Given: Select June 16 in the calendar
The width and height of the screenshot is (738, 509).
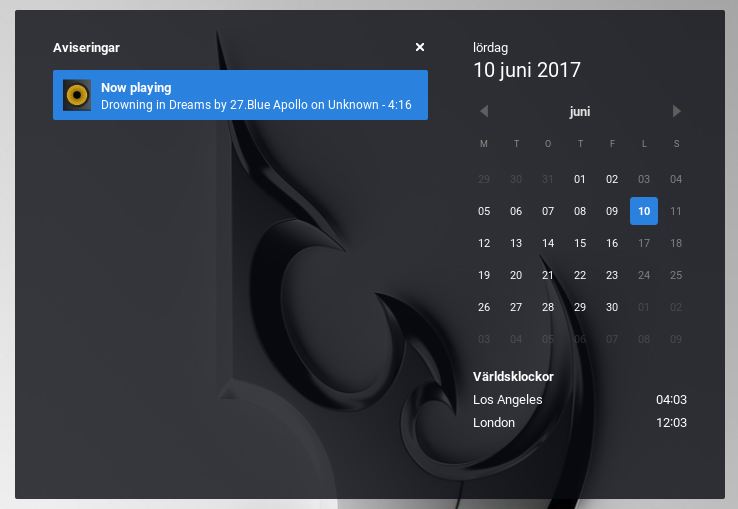Looking at the screenshot, I should click(612, 243).
